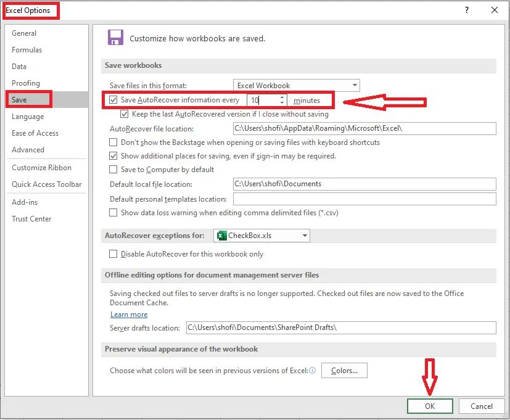
Task: Click the 'Save workbooks' section heading
Action: pyautogui.click(x=133, y=65)
